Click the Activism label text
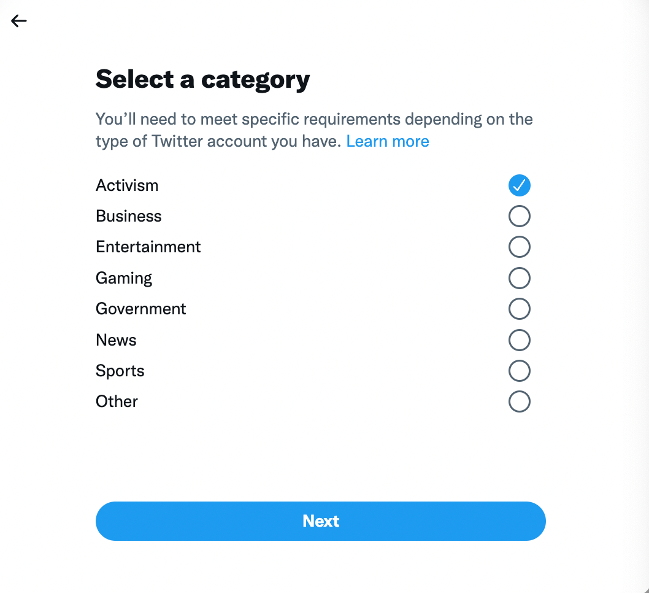The width and height of the screenshot is (650, 594). 127,185
